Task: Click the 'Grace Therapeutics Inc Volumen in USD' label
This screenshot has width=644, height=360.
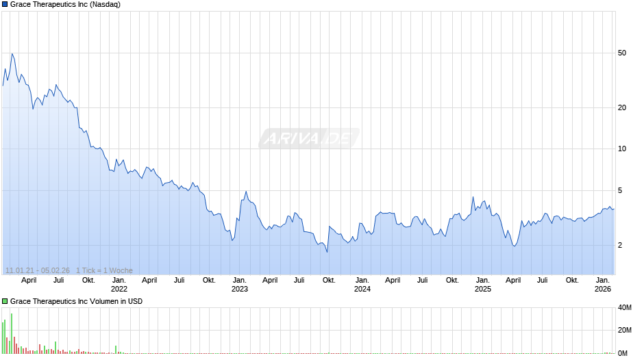Action: coord(77,301)
